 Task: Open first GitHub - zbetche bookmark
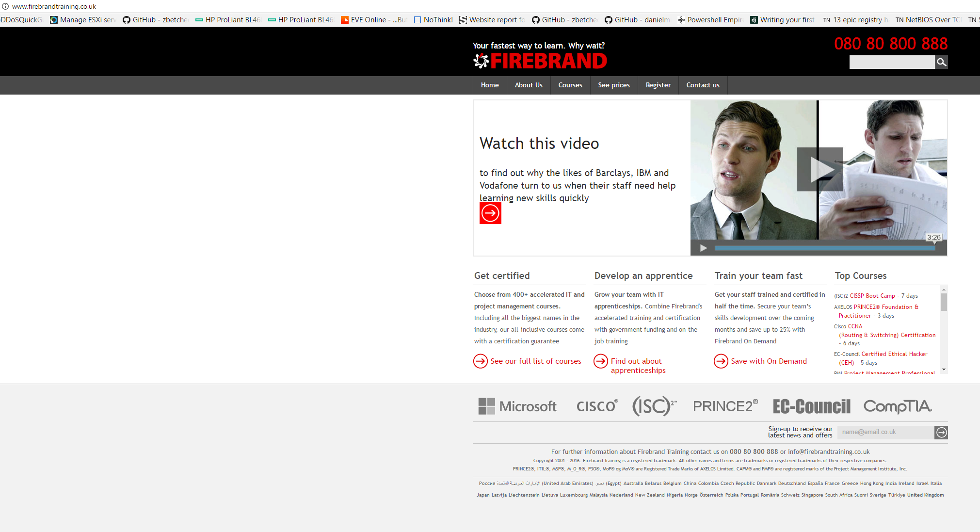[155, 20]
